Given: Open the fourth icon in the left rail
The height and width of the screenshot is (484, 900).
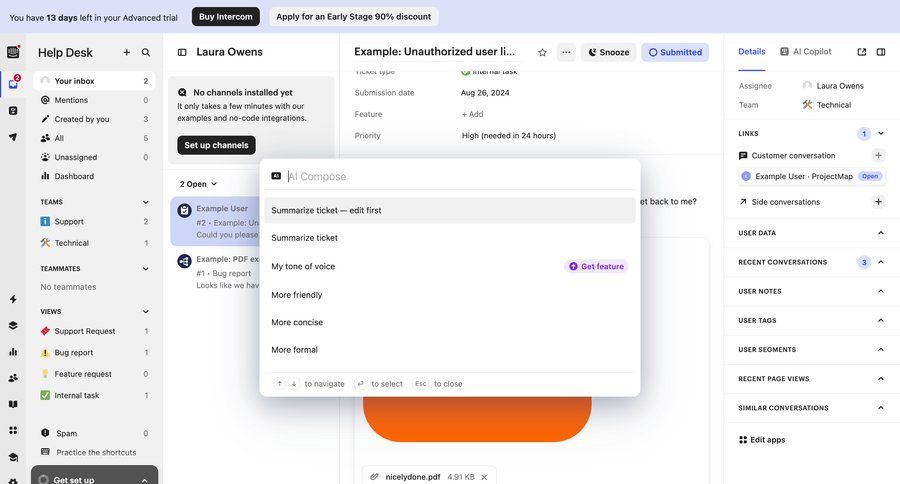Looking at the screenshot, I should click(x=13, y=137).
